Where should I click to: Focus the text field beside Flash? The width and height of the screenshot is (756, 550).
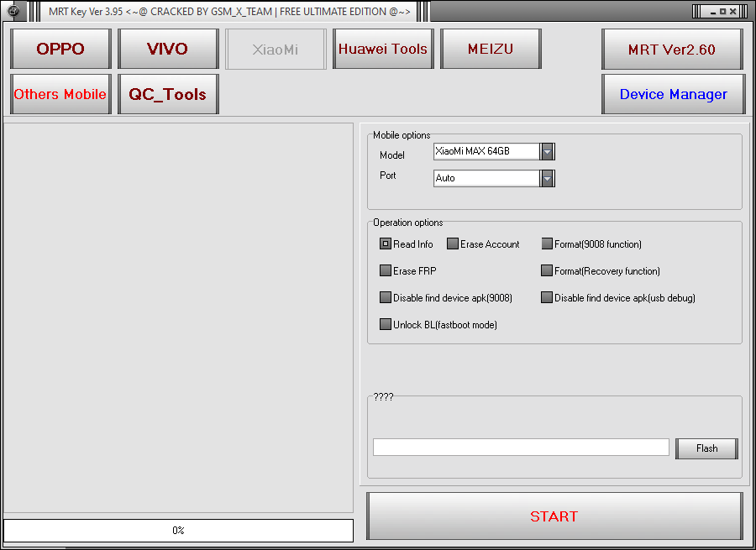point(521,448)
